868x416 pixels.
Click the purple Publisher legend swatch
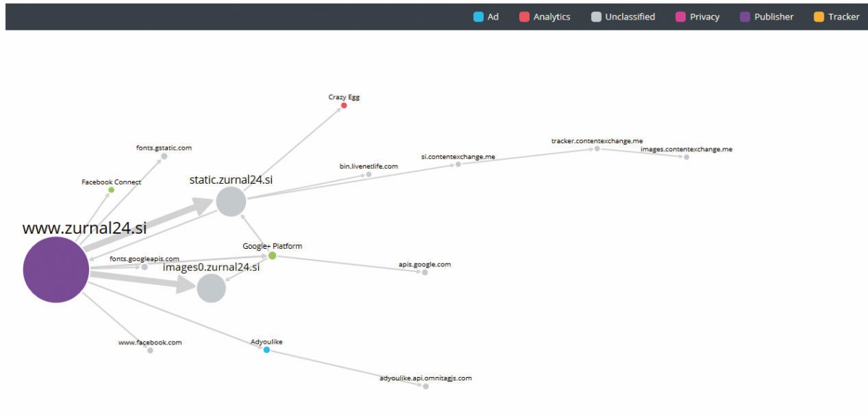744,17
